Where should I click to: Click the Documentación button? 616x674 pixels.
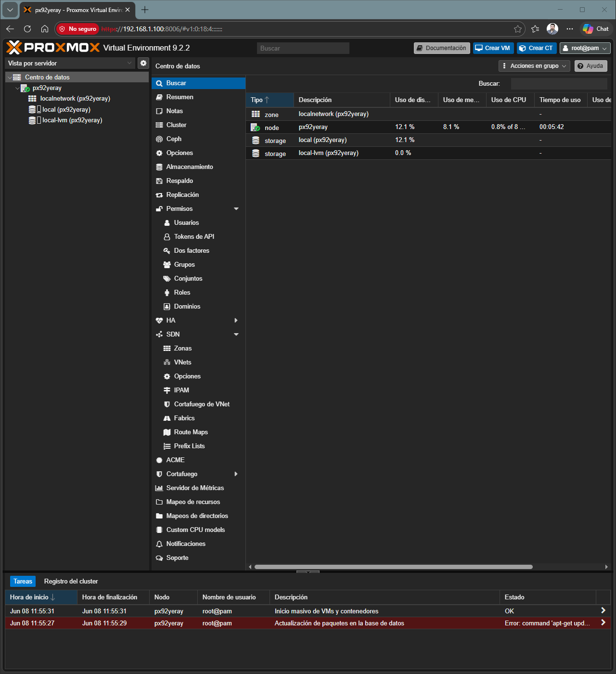(442, 48)
